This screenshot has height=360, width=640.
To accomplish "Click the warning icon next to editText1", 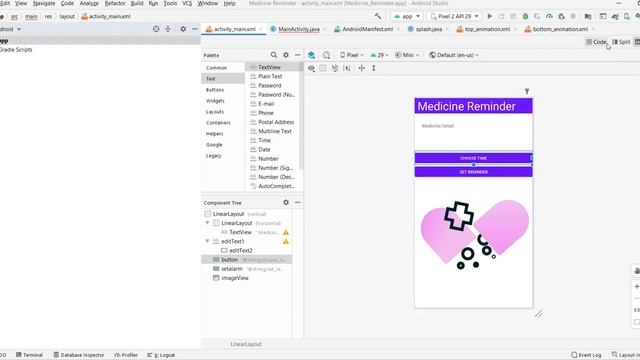I will coord(286,242).
